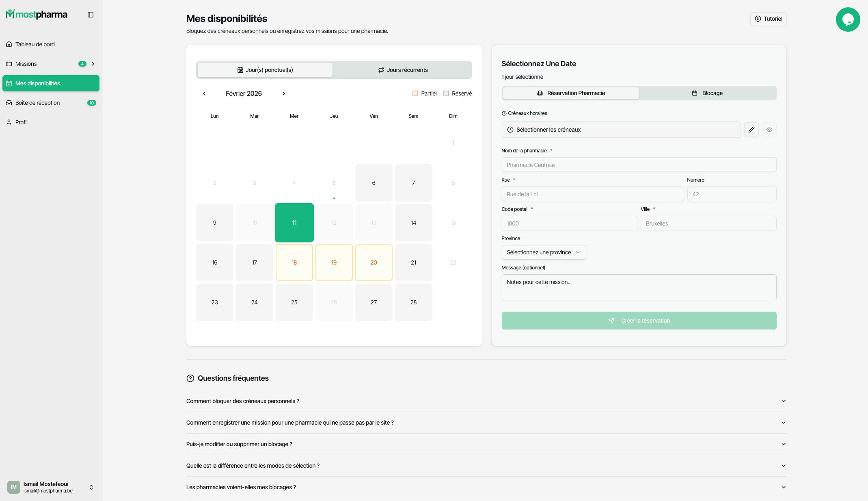Screen dimensions: 868x501
Task: Collapse the sidebar with the panel icon
Action: tap(90, 14)
